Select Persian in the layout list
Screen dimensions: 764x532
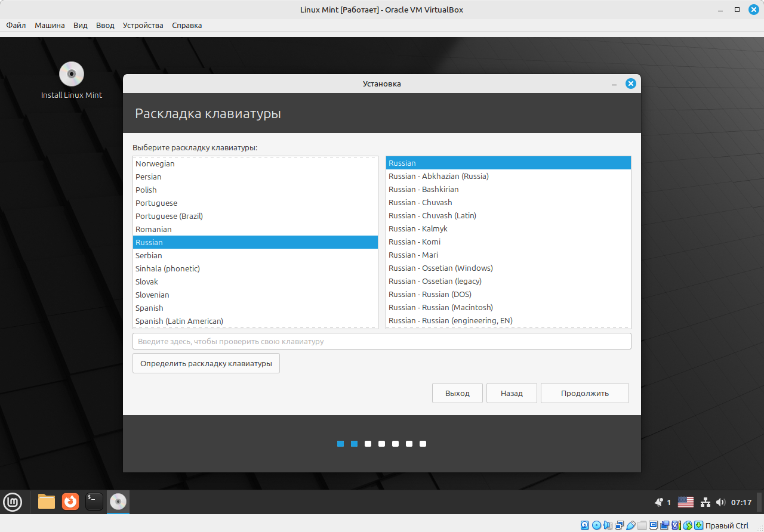(255, 177)
